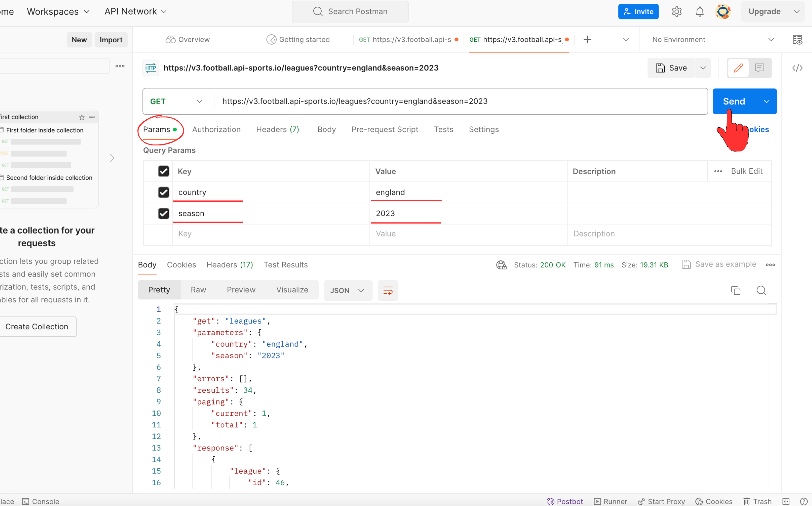Click the beautify response icon
812x506 pixels.
point(388,290)
